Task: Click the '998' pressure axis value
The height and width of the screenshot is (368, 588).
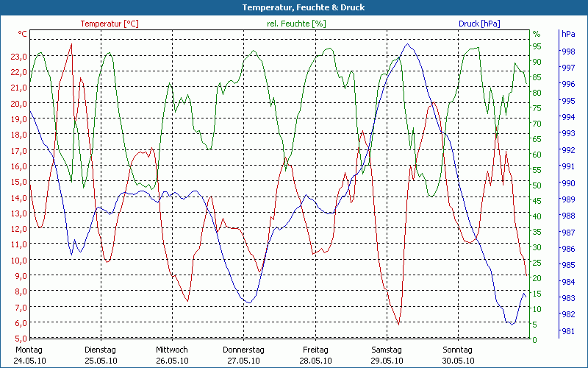Action: point(568,51)
